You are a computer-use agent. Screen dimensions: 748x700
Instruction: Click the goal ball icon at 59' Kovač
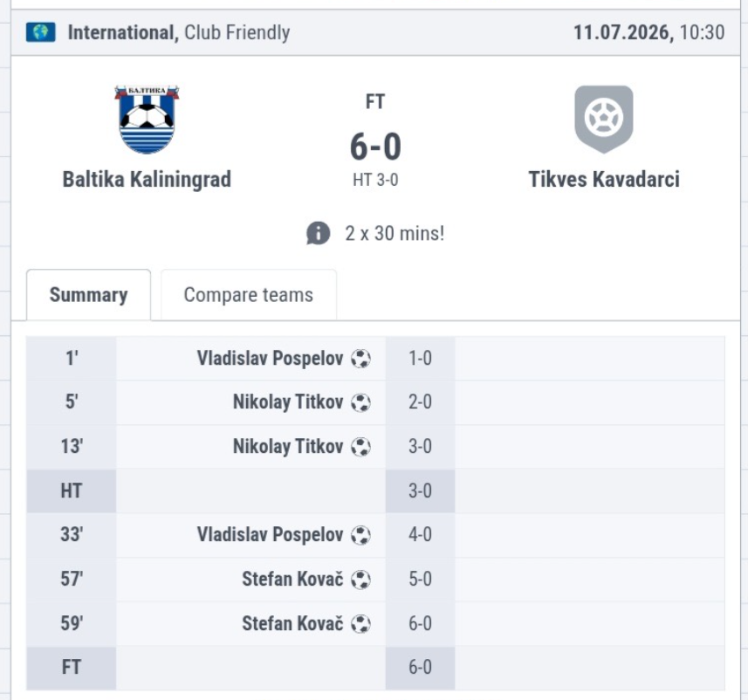(360, 624)
